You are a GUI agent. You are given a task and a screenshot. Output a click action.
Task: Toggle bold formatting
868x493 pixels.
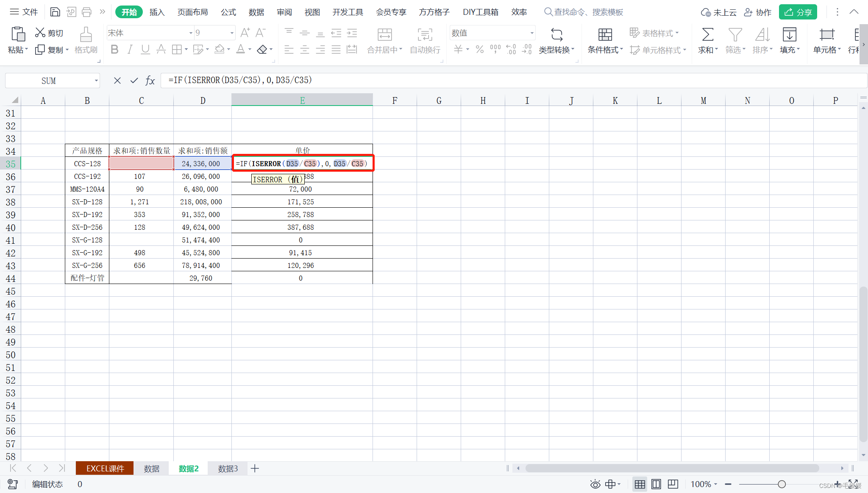click(x=114, y=50)
